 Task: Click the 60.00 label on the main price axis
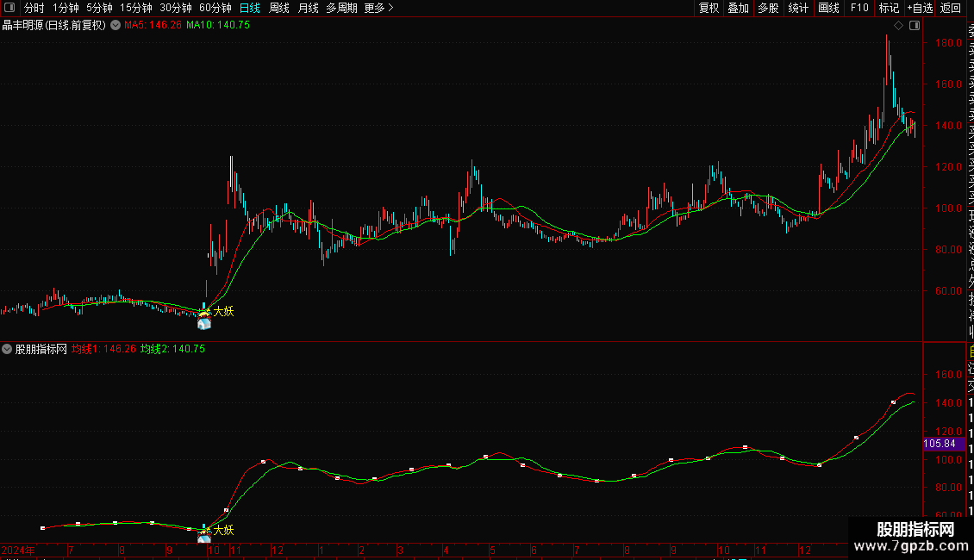click(948, 290)
